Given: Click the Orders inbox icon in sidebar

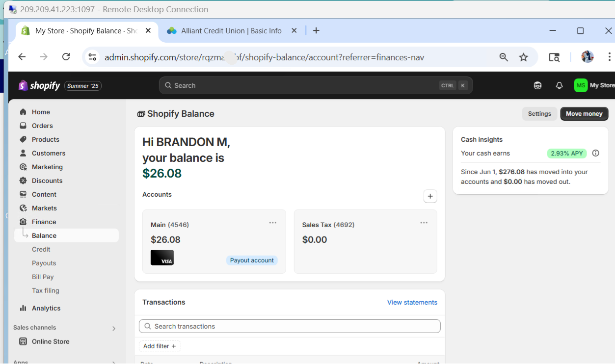Looking at the screenshot, I should tap(23, 126).
